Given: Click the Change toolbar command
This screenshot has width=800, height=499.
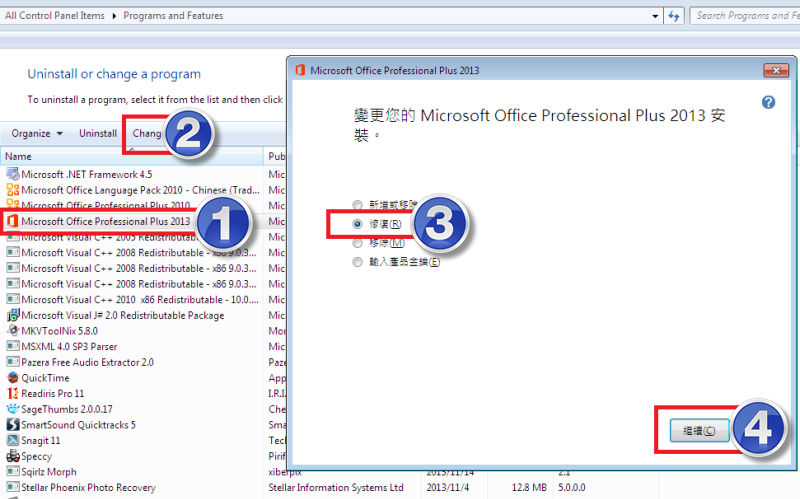Looking at the screenshot, I should click(147, 133).
